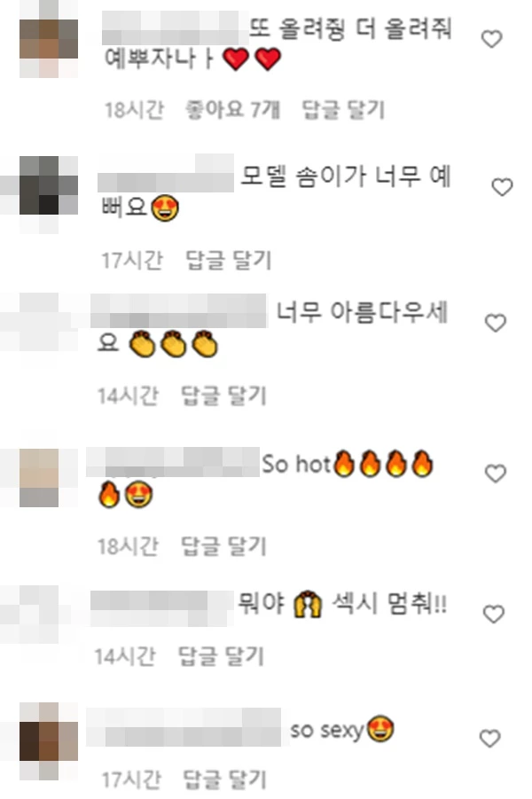View likes '좋아요 7개' on first comment
The image size is (532, 799).
pyautogui.click(x=233, y=110)
